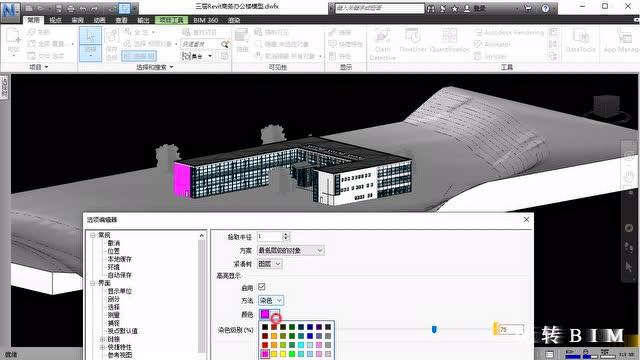The image size is (640, 360).
Task: Close the 选项编辑器 Options Editor dialog
Action: [527, 220]
